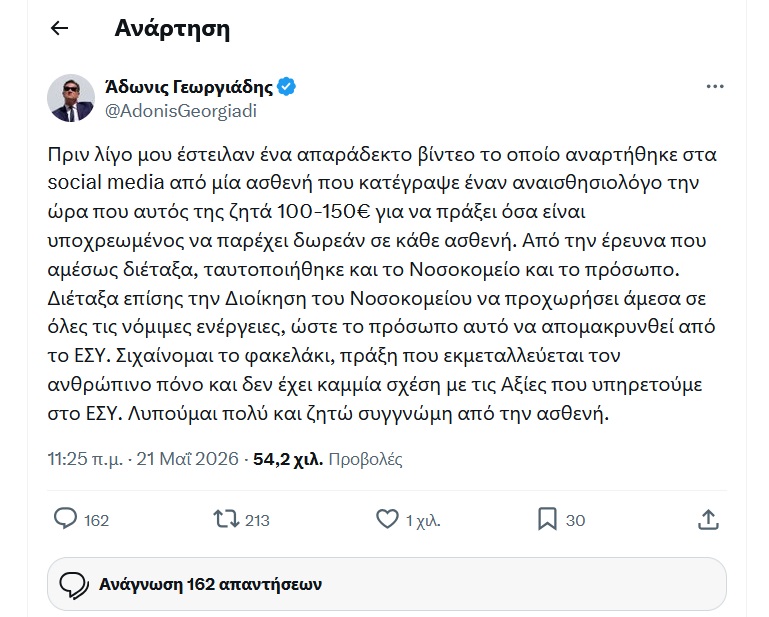Click the Ανάγνωση 162 απαντήσεων button
The width and height of the screenshot is (769, 617).
click(x=386, y=584)
